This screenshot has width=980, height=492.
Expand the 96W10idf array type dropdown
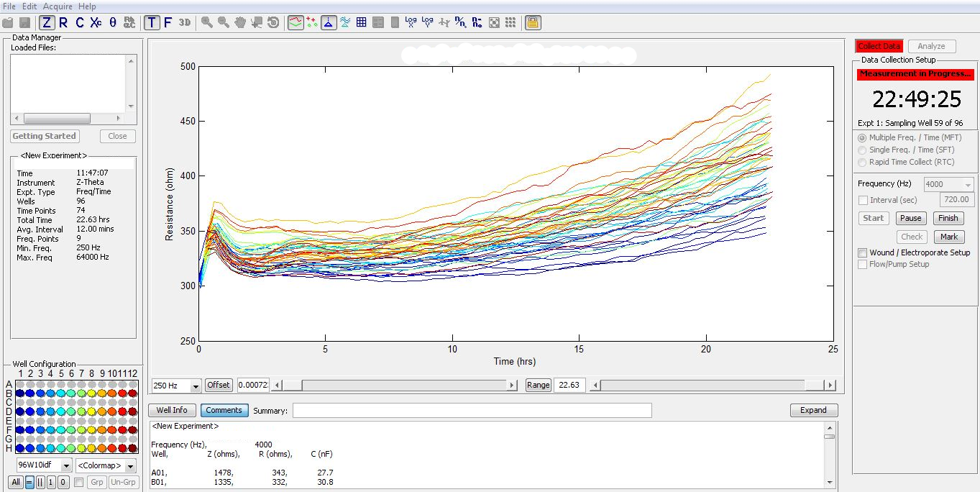[x=66, y=466]
